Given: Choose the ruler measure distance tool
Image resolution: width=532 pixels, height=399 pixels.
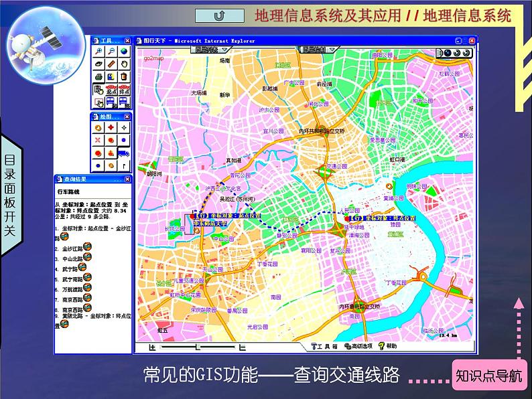Looking at the screenshot, I should pos(111,64).
